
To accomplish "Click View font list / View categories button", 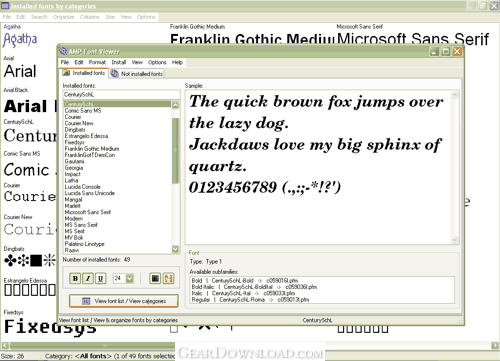I will (x=124, y=301).
